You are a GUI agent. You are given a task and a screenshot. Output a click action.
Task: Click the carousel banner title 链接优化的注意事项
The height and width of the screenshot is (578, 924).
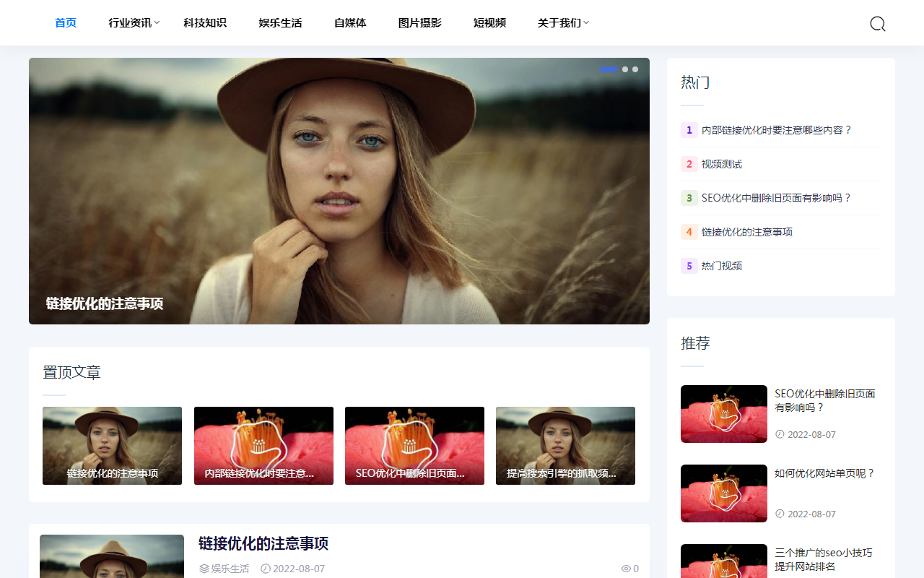[105, 303]
